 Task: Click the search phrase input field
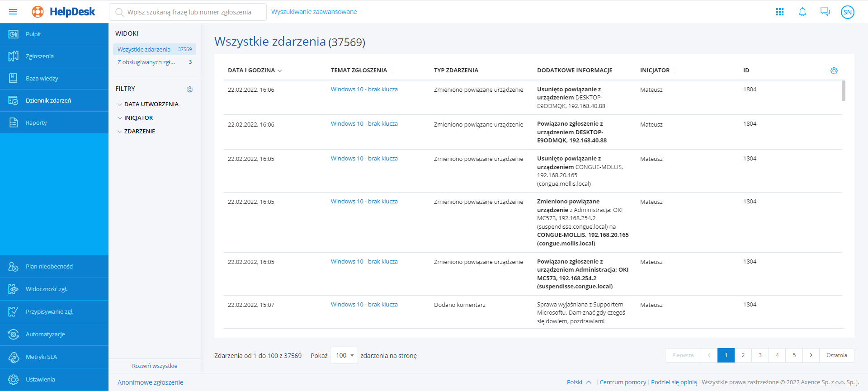pyautogui.click(x=190, y=12)
